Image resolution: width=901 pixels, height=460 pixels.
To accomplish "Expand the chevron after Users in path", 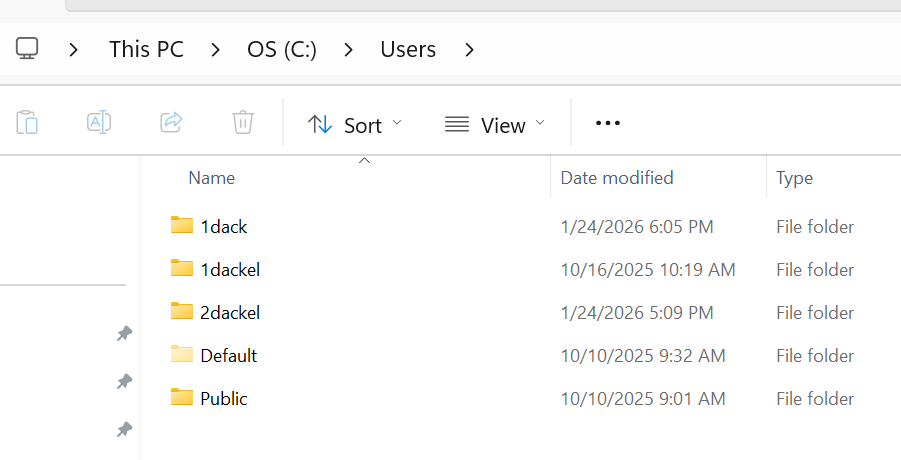I will tap(470, 49).
